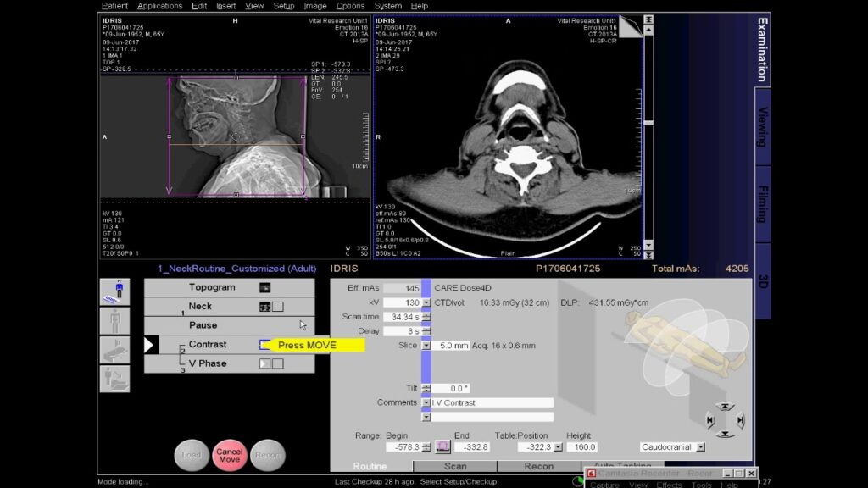Toggle the left box in V Phase row
Screen dimensions: 868x488
point(264,363)
